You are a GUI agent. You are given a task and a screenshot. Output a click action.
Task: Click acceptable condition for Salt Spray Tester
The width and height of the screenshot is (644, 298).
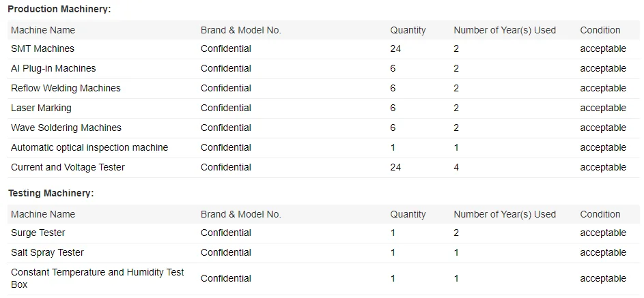(x=602, y=252)
